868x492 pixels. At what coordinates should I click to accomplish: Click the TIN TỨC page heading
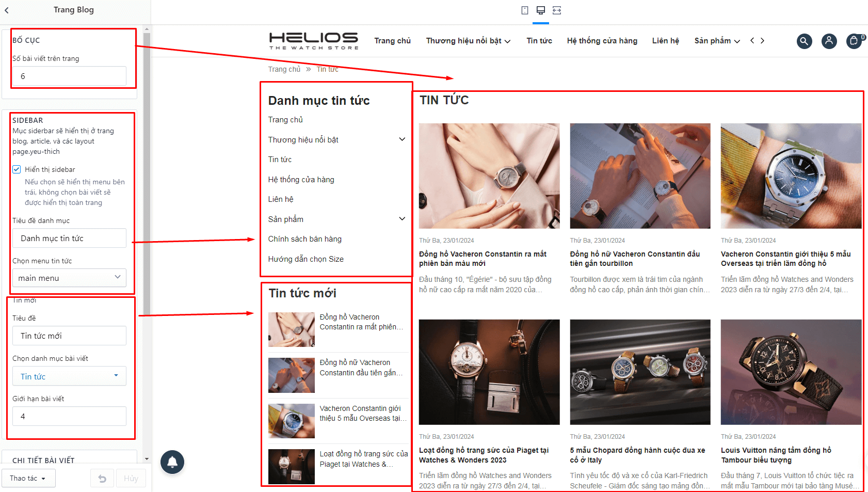[x=444, y=100]
